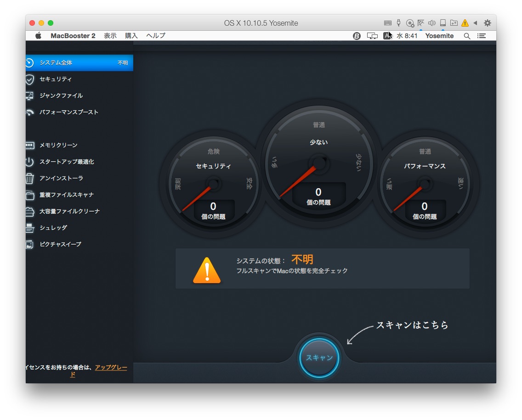Click the orange warning triangle icon
The height and width of the screenshot is (420, 522).
[207, 270]
